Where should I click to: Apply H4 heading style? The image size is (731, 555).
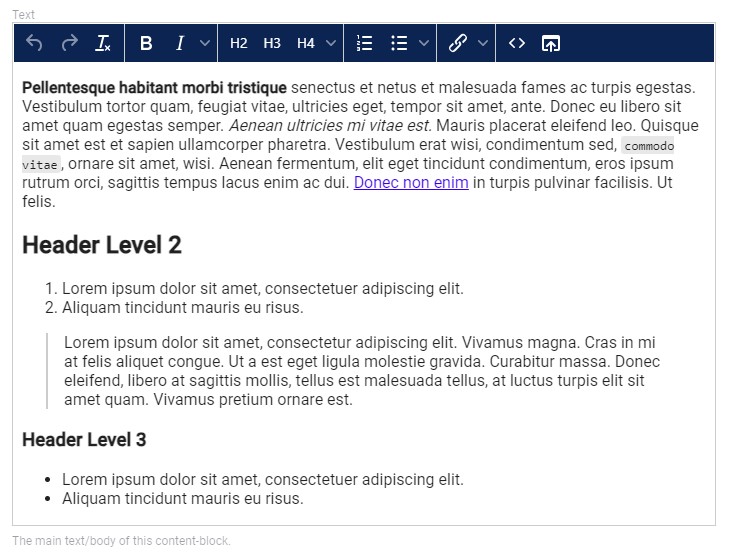(x=306, y=43)
